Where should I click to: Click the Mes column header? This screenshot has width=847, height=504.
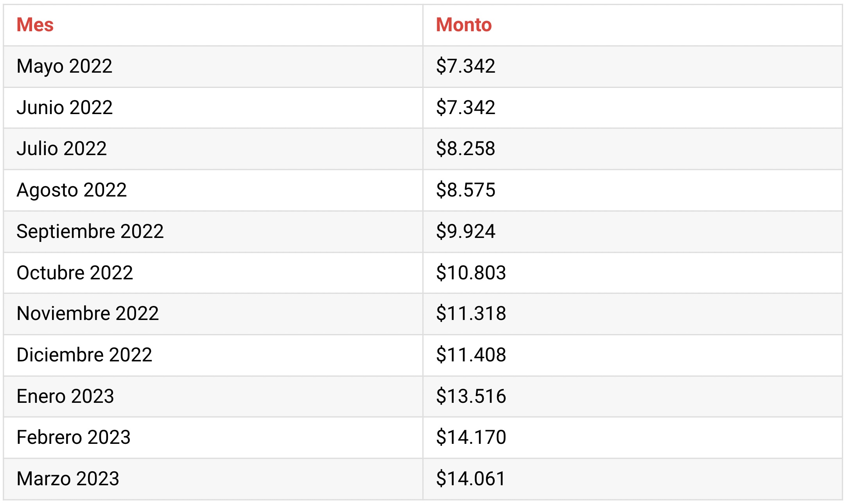(x=35, y=25)
